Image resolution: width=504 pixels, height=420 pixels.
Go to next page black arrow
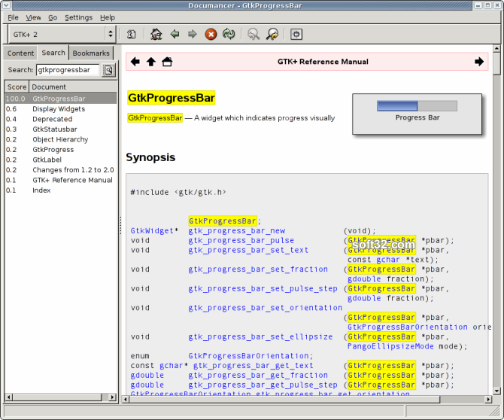coord(479,62)
